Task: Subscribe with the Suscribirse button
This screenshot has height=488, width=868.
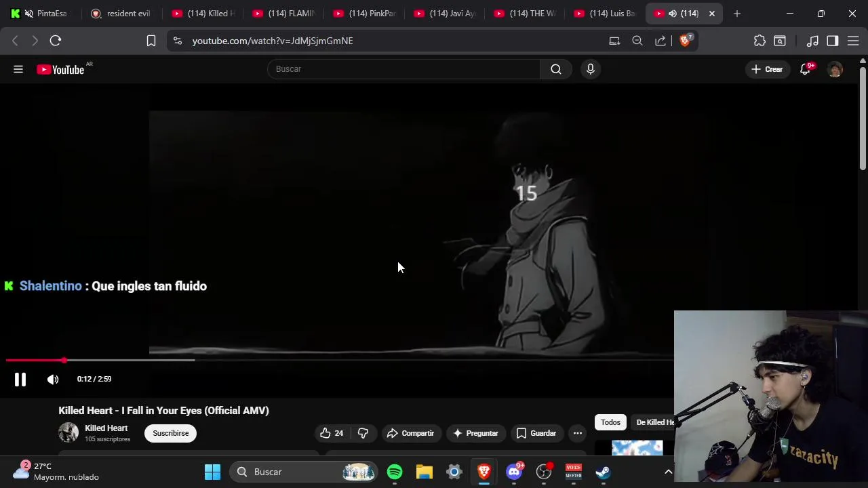Action: tap(171, 433)
